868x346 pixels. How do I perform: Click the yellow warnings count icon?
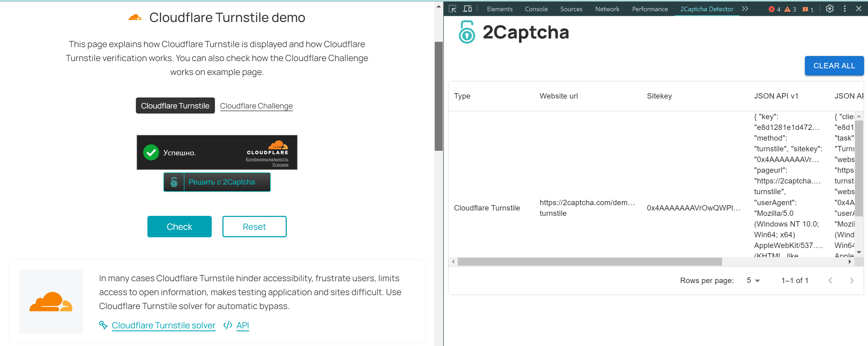click(x=787, y=9)
